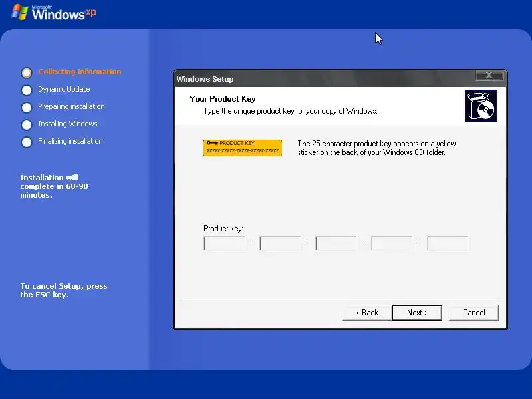Click the Dynamic Update step bullet

click(x=27, y=90)
